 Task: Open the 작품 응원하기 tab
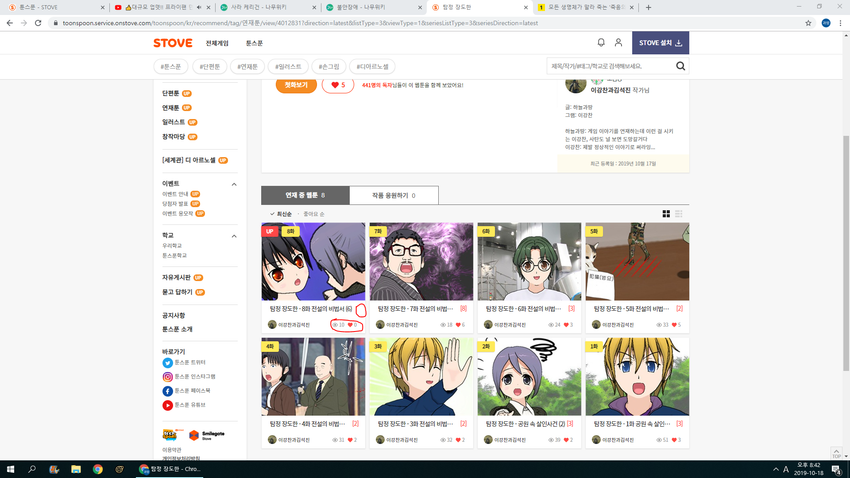tap(394, 195)
